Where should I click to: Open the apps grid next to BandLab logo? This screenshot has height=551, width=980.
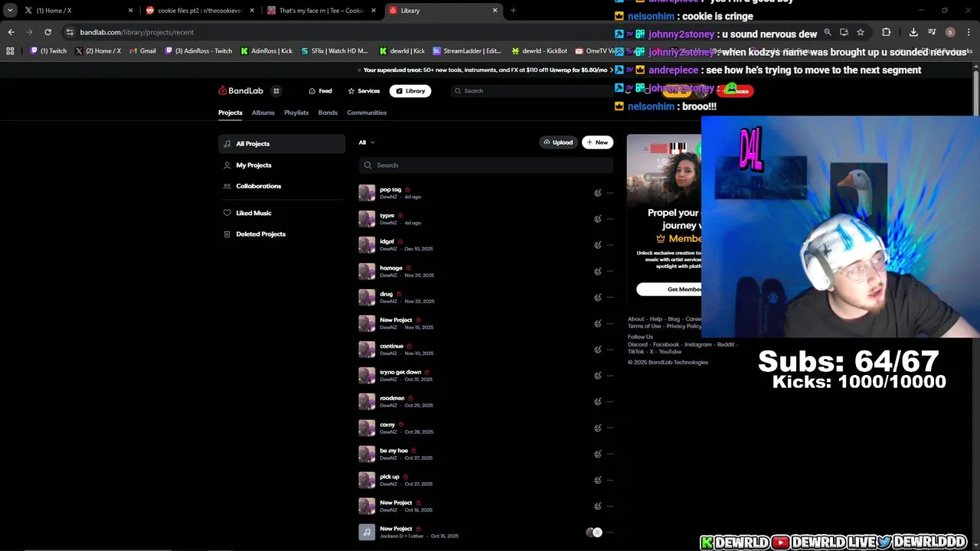pos(276,91)
